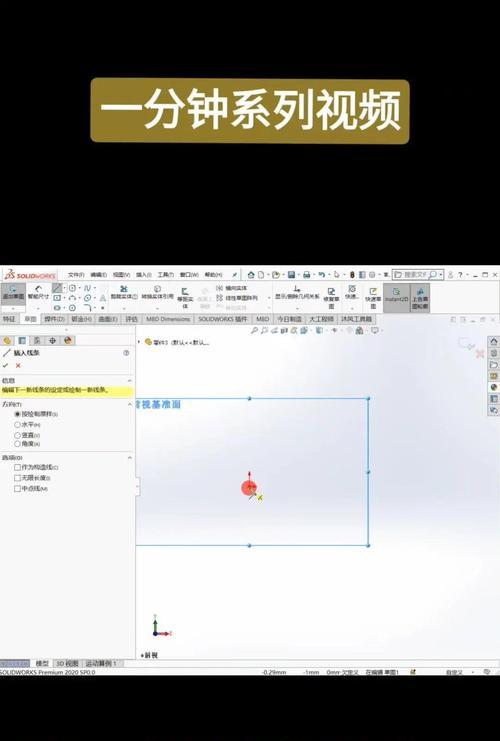Click the Open file folder icon
The height and width of the screenshot is (741, 500).
tap(276, 275)
